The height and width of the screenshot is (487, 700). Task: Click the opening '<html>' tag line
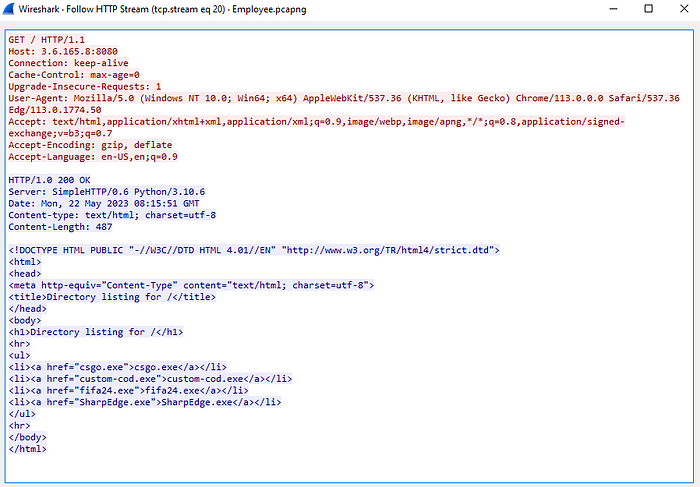(x=25, y=262)
